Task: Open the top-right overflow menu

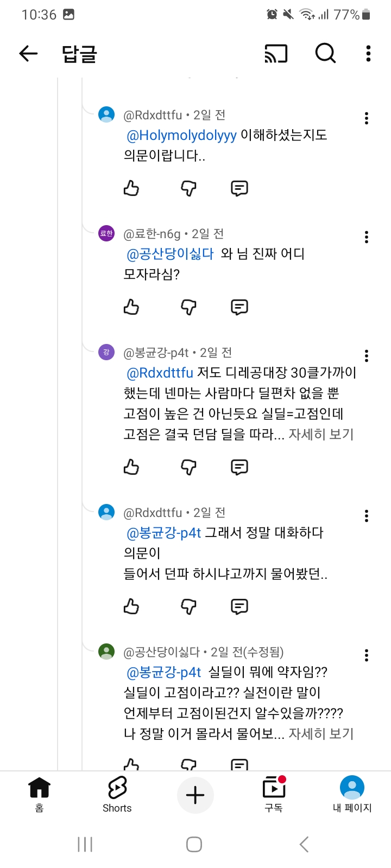Action: click(x=368, y=53)
